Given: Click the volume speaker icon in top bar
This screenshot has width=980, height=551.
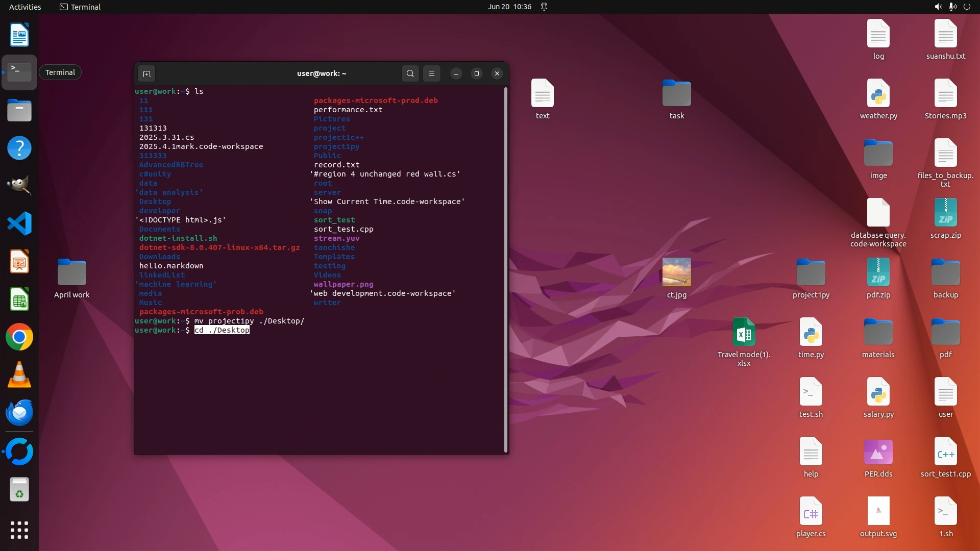Looking at the screenshot, I should [x=938, y=7].
